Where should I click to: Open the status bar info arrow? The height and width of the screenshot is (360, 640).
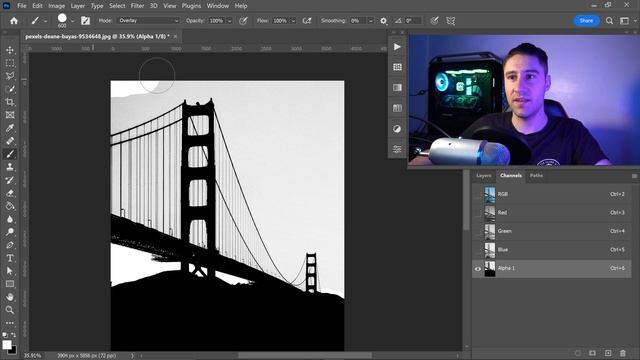click(133, 356)
